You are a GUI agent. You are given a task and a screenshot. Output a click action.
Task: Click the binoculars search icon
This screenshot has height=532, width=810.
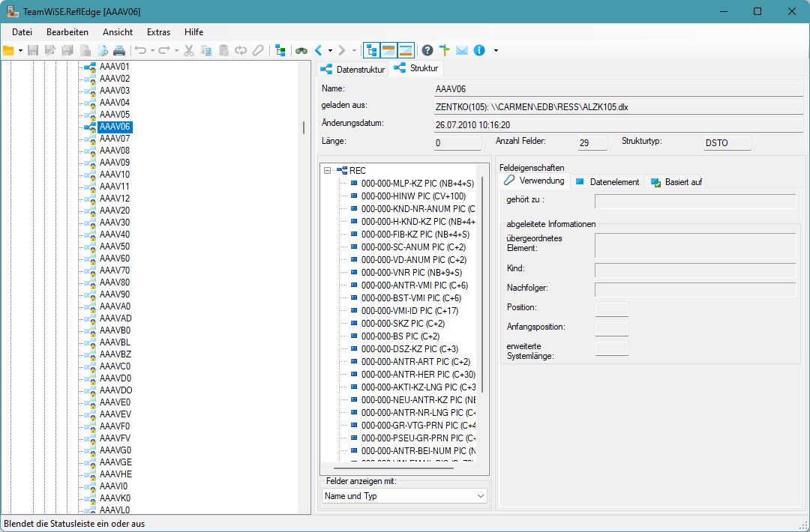click(x=301, y=50)
